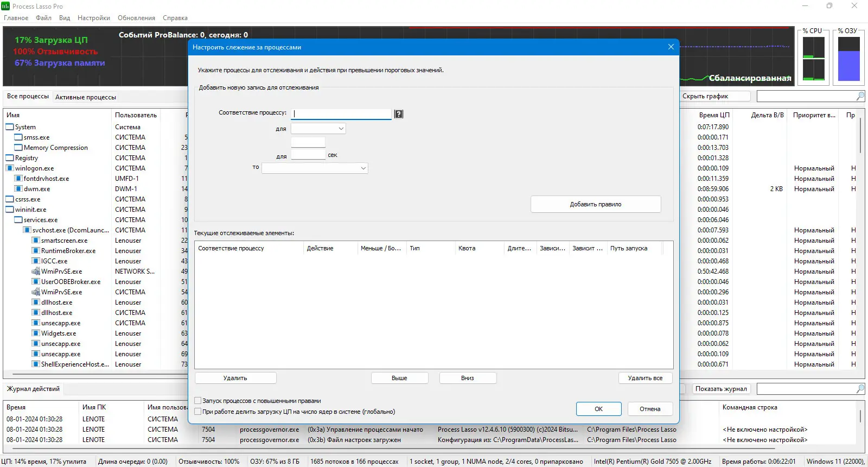Select the fontdrvhost.exe process icon
Viewport: 868px width, 467px height.
tap(18, 179)
